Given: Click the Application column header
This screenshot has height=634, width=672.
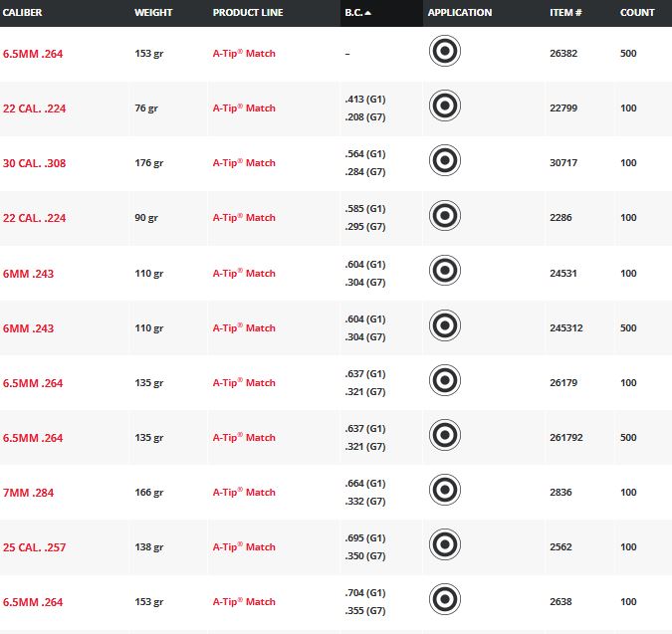Looking at the screenshot, I should (x=459, y=13).
